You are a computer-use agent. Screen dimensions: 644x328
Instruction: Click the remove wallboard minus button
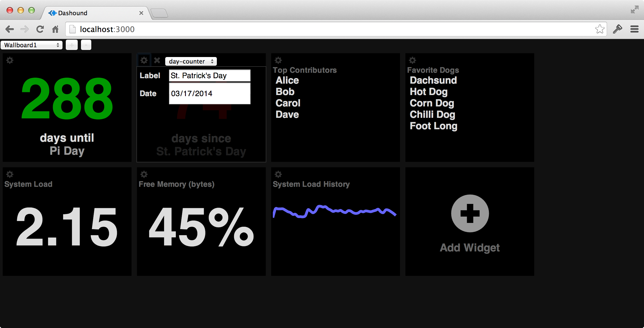point(86,45)
